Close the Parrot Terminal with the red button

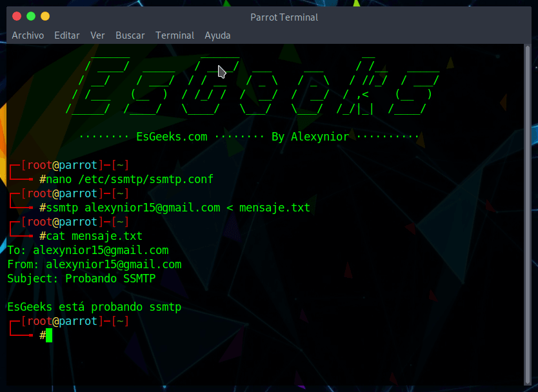click(17, 16)
